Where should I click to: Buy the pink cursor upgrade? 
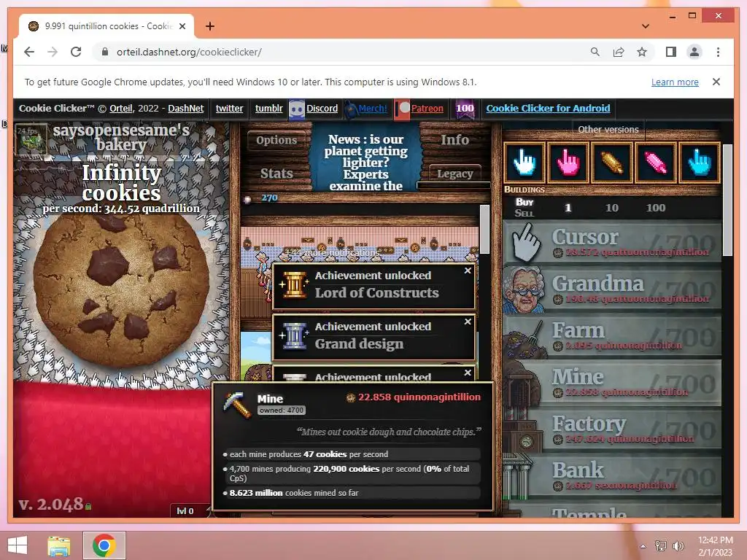(x=568, y=163)
